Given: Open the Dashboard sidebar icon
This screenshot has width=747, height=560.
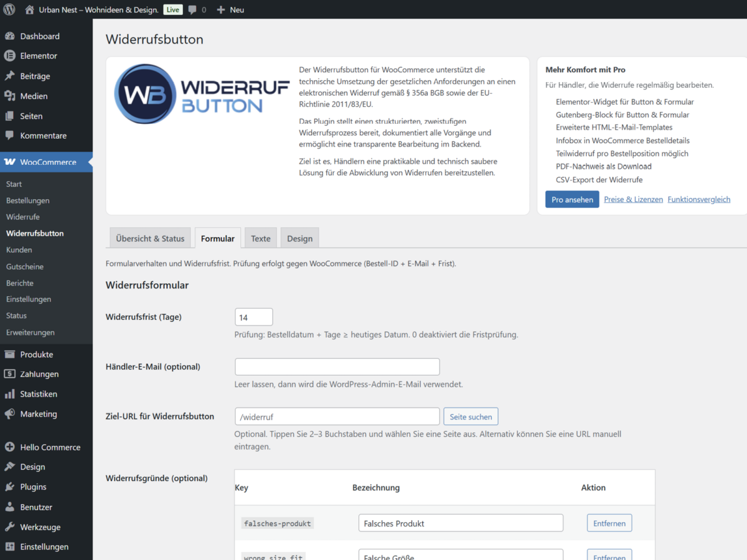Looking at the screenshot, I should [x=10, y=36].
